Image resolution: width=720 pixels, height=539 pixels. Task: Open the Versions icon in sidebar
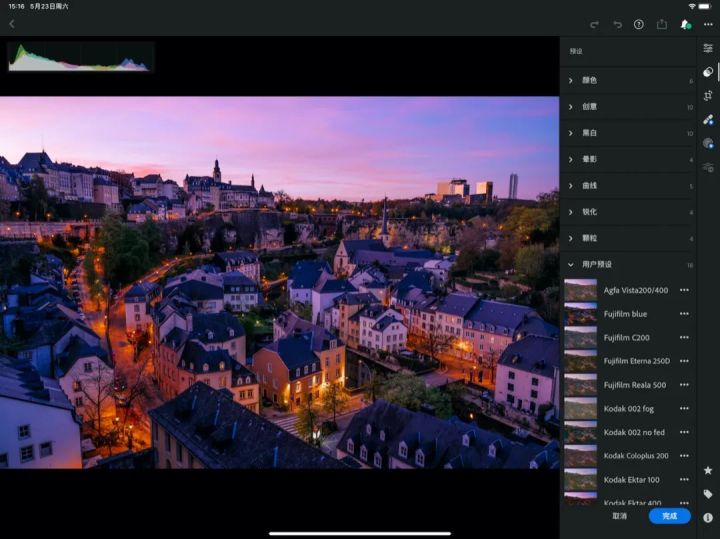(x=708, y=167)
